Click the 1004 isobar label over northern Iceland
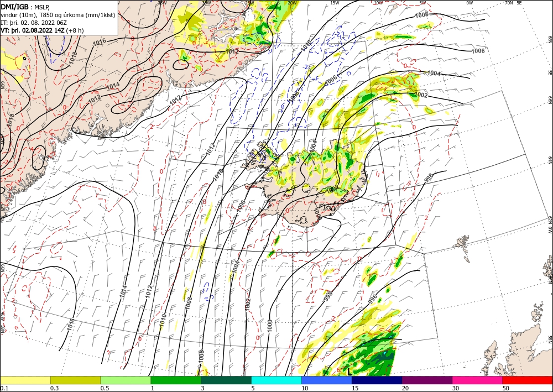This screenshot has width=553, height=392. pyautogui.click(x=314, y=147)
